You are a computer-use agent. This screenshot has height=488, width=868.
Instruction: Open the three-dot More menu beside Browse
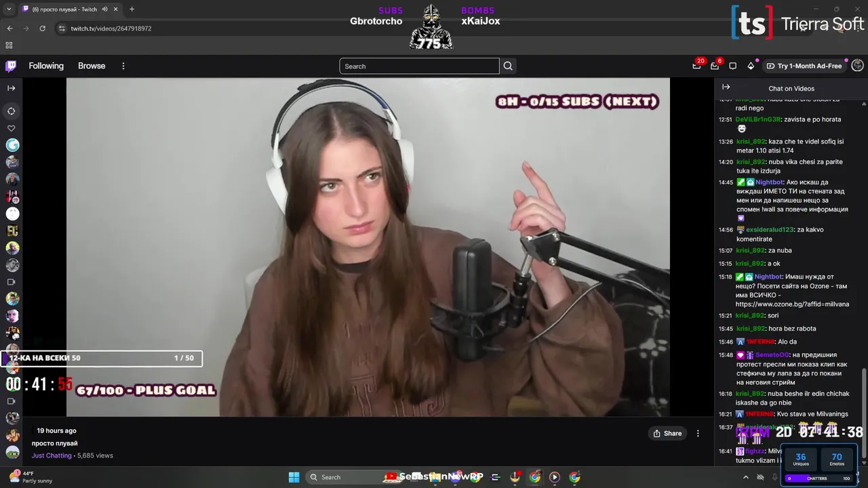[x=123, y=66]
